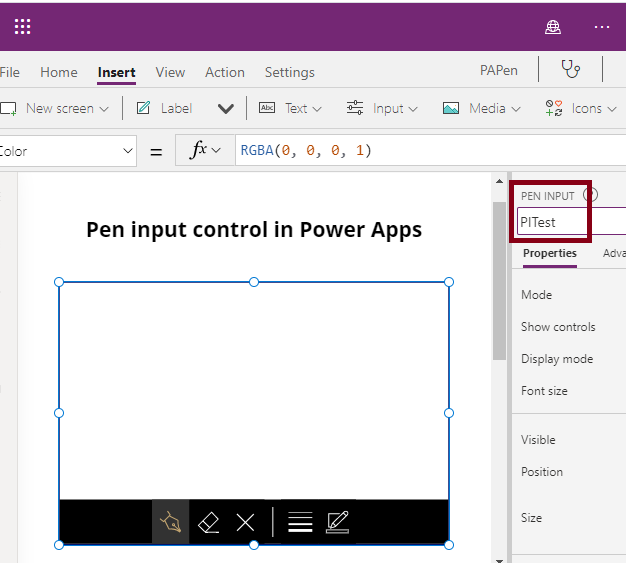Click the Visible property label
Screen dimensions: 626x563
pyautogui.click(x=538, y=440)
